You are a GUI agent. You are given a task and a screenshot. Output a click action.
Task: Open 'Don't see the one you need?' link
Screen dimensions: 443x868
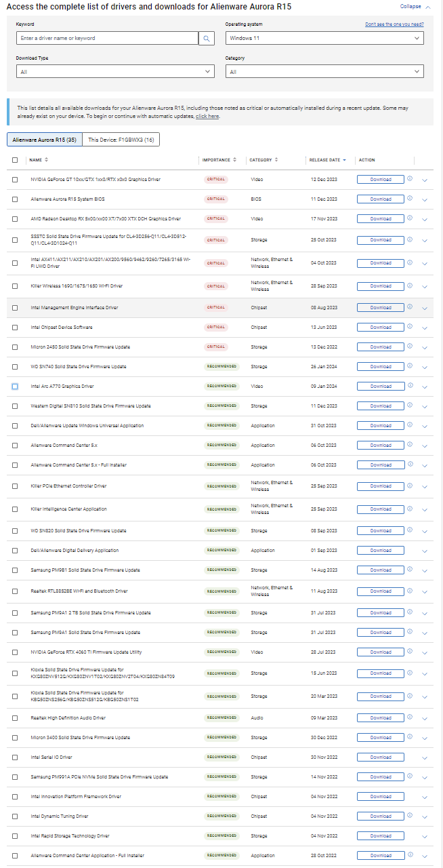point(394,24)
